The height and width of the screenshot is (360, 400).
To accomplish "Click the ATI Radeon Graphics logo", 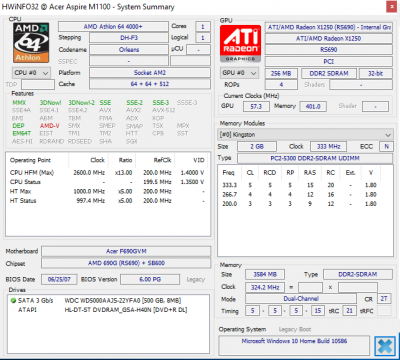I will 240,43.
